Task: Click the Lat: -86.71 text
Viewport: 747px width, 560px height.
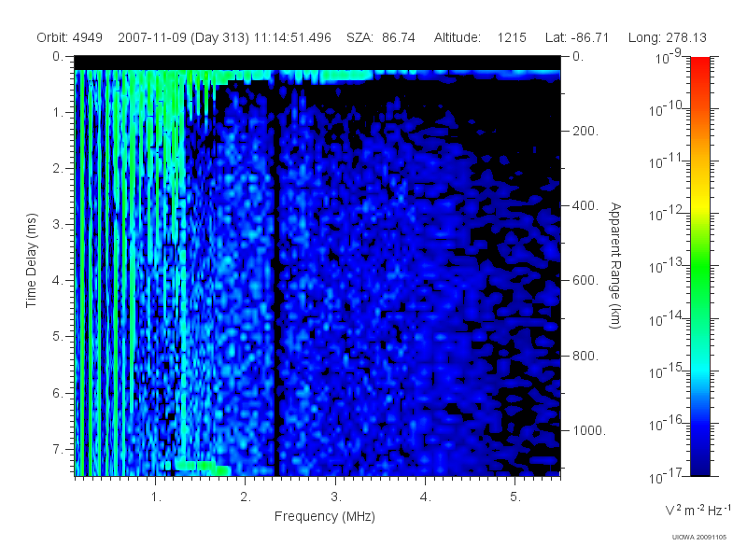Action: pyautogui.click(x=577, y=37)
